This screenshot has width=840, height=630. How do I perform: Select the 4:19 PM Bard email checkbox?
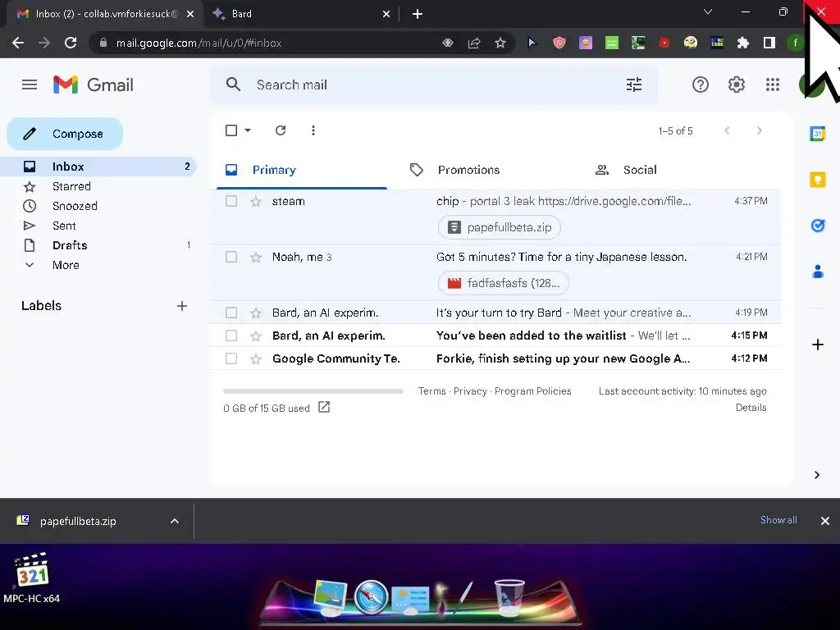point(231,313)
